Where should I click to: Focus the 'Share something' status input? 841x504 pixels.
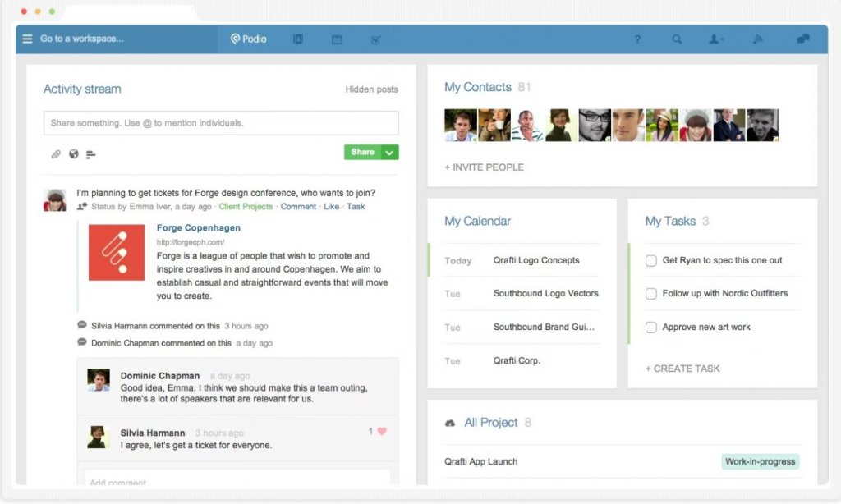(x=221, y=123)
